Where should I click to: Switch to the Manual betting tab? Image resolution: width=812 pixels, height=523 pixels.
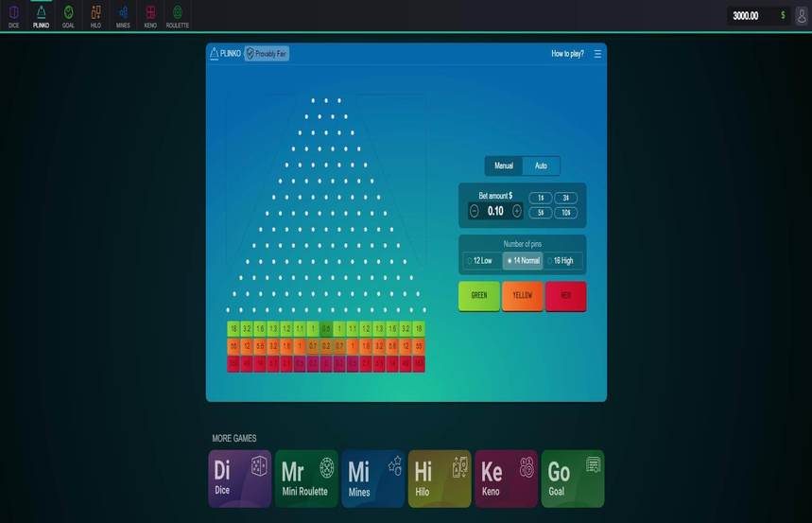[503, 166]
